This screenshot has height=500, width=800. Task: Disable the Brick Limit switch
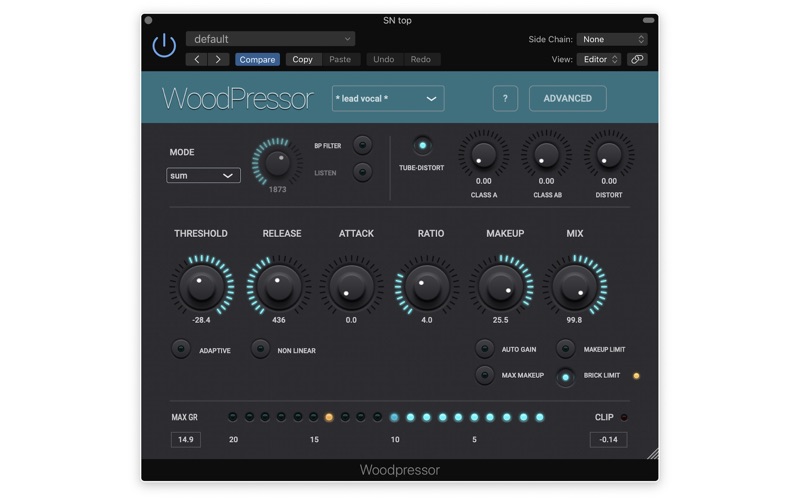coord(565,378)
